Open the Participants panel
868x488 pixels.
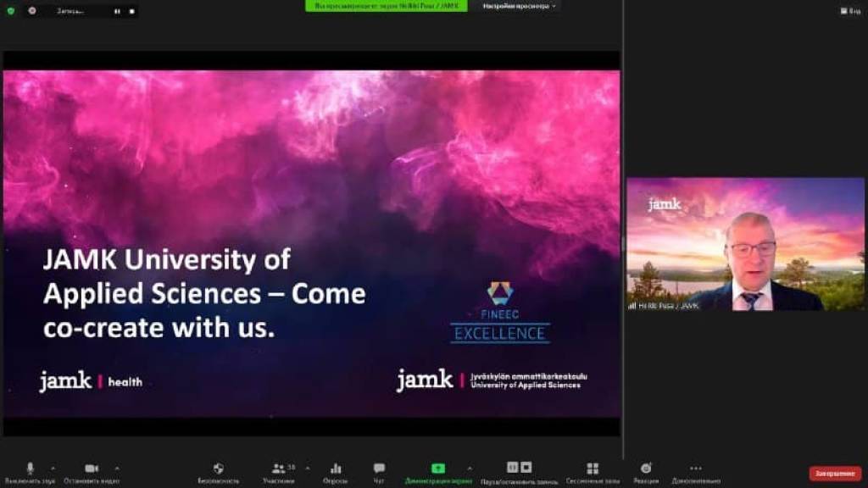(x=278, y=469)
